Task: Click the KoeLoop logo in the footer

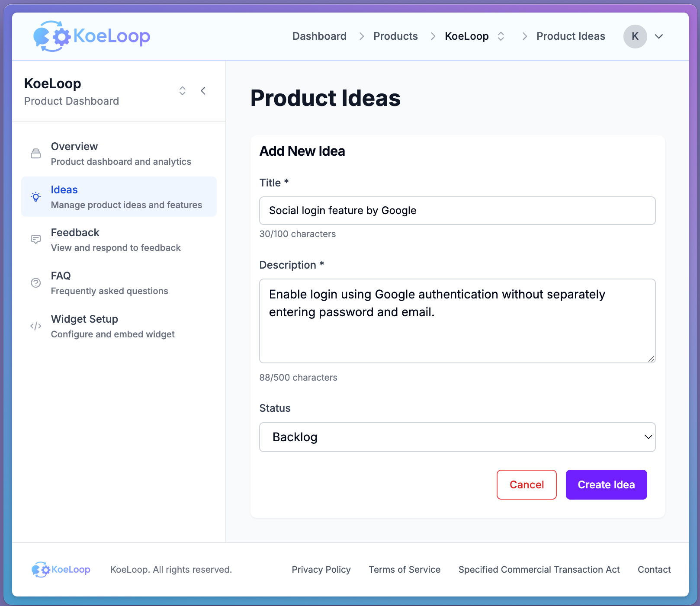Action: (x=60, y=569)
